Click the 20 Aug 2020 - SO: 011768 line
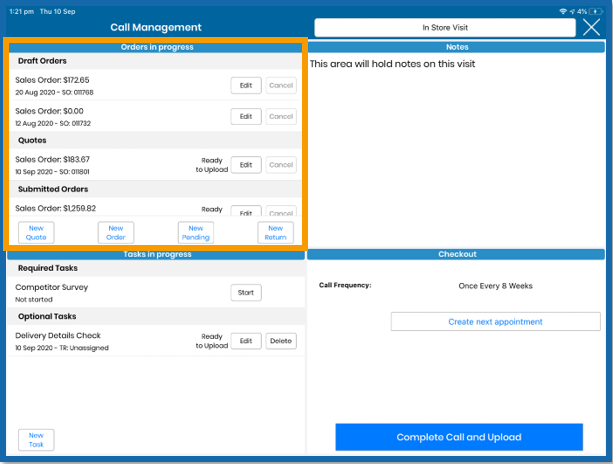Image resolution: width=613 pixels, height=464 pixels. point(54,92)
